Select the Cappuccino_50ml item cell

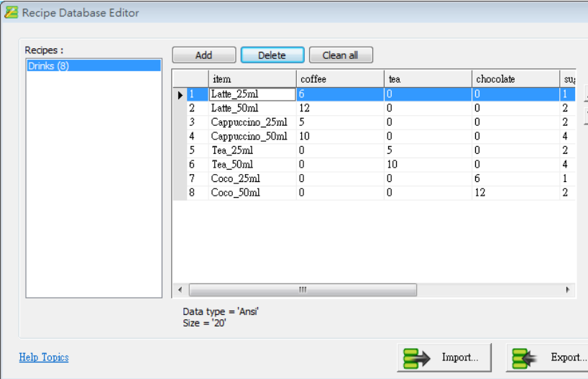(x=252, y=137)
